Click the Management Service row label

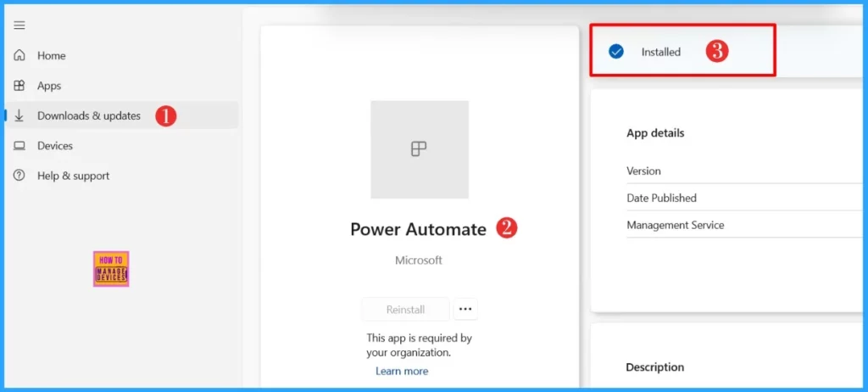(676, 225)
